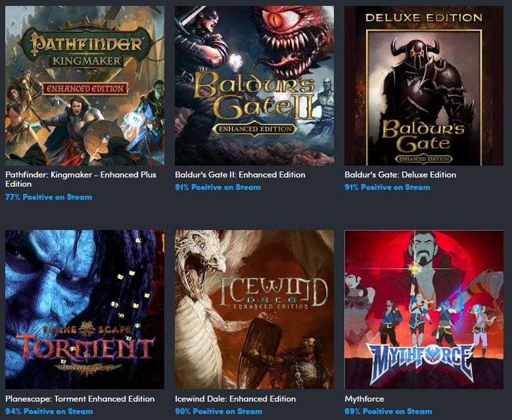Click the 'Baldur's Gate II: Enhanced Edition' title
The height and width of the screenshot is (420, 512).
[x=240, y=175]
